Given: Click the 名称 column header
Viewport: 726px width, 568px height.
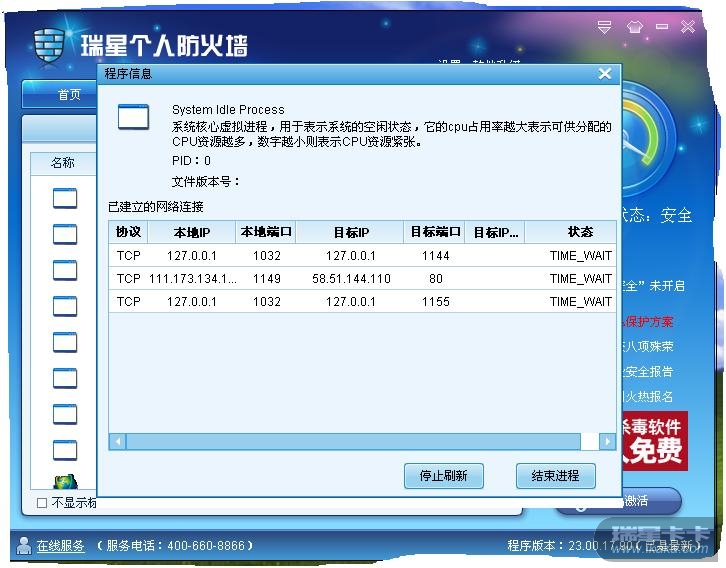Looking at the screenshot, I should click(63, 162).
